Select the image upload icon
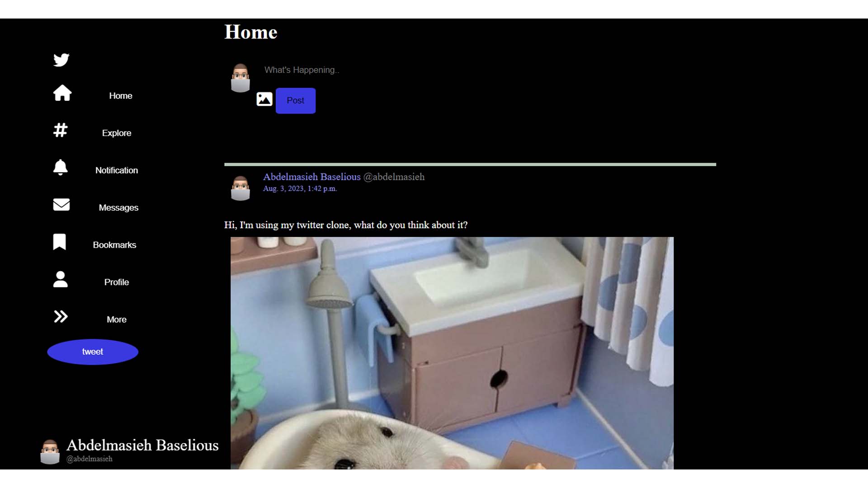868x488 pixels. coord(264,99)
